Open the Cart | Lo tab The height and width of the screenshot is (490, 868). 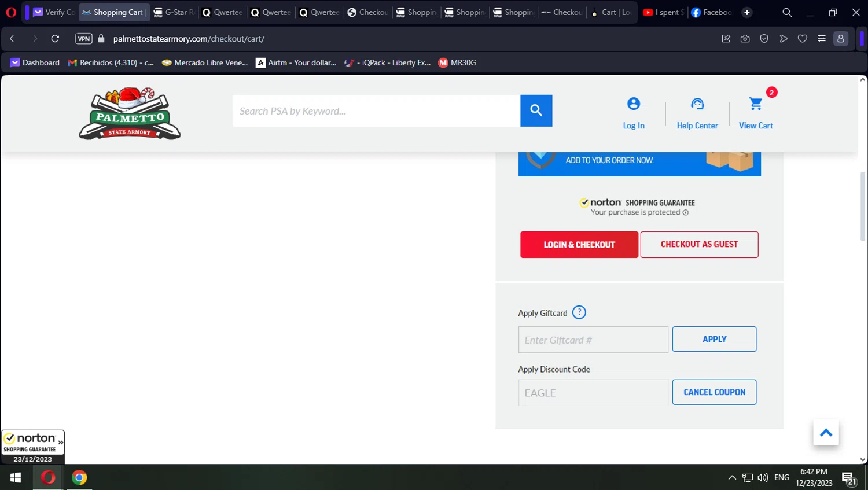tap(611, 12)
